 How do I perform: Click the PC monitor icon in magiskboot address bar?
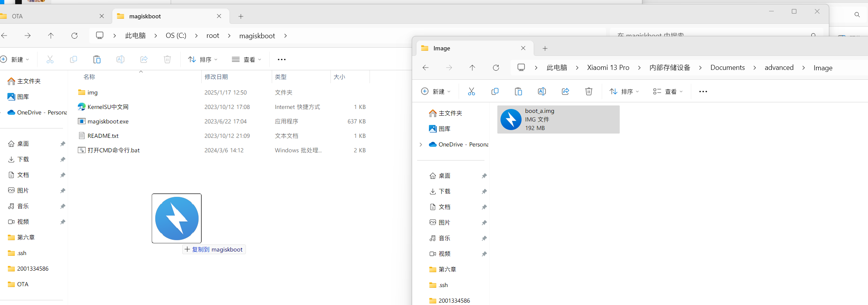coord(100,35)
